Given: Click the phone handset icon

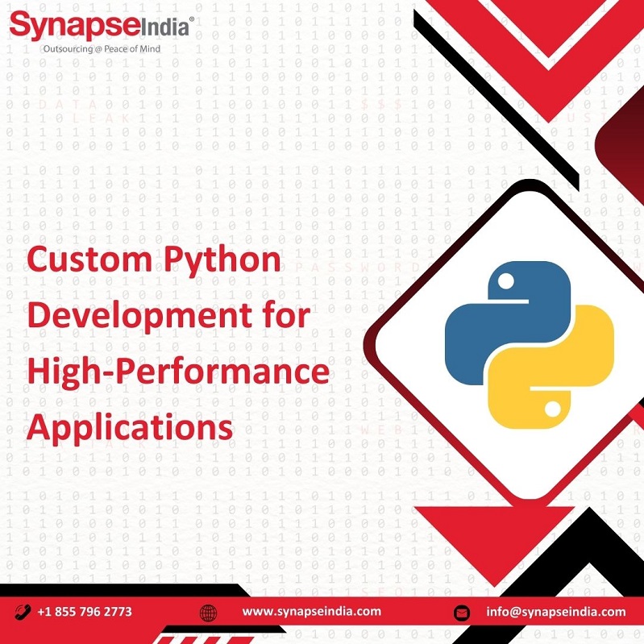Looking at the screenshot, I should 23,612.
